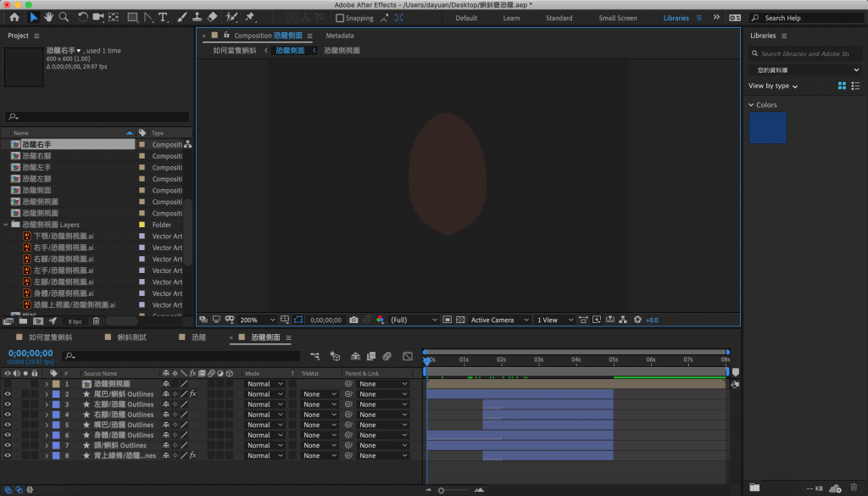
Task: Open the Metadata panel tab
Action: (x=339, y=36)
